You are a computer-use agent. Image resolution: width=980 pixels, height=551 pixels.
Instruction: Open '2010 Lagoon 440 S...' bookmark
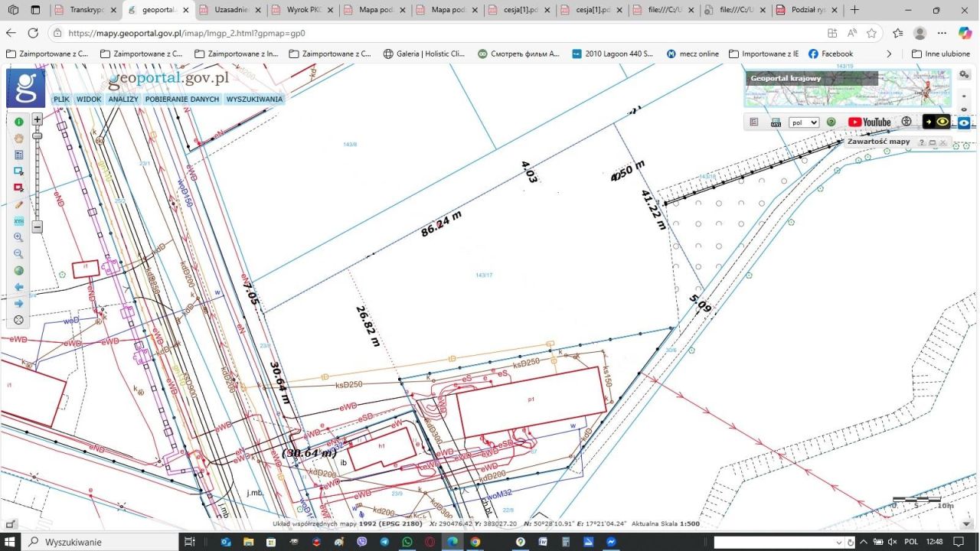[612, 54]
